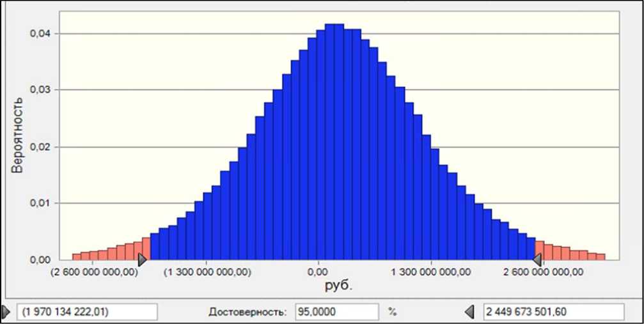This screenshot has height=324, width=644.
Task: Click the leftmost red tail bar of the histogram
Action: [x=76, y=257]
